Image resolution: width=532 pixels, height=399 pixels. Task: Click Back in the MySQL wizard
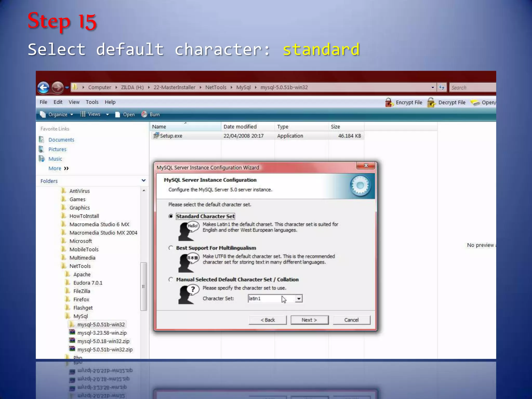point(268,320)
